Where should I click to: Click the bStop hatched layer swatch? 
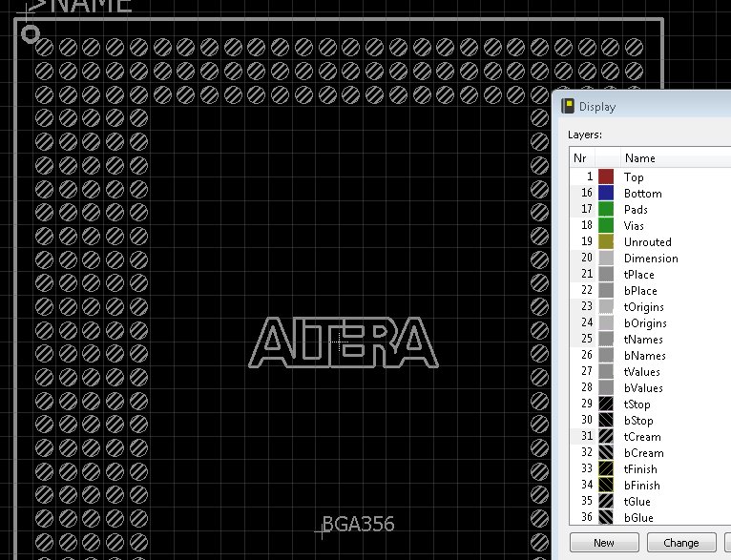[606, 420]
